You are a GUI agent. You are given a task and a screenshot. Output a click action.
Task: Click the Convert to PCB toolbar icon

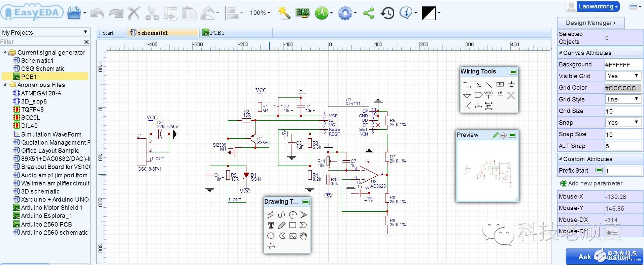point(302,13)
